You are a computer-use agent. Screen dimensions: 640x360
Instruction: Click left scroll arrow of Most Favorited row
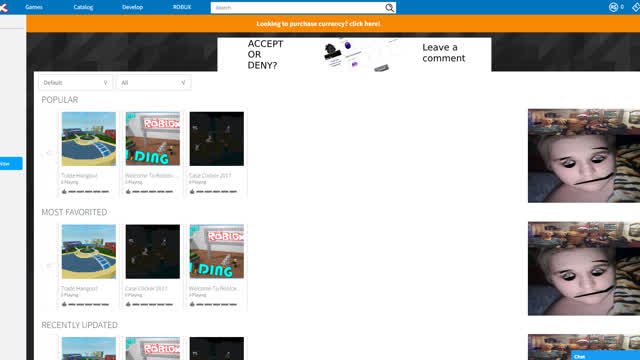pos(49,266)
